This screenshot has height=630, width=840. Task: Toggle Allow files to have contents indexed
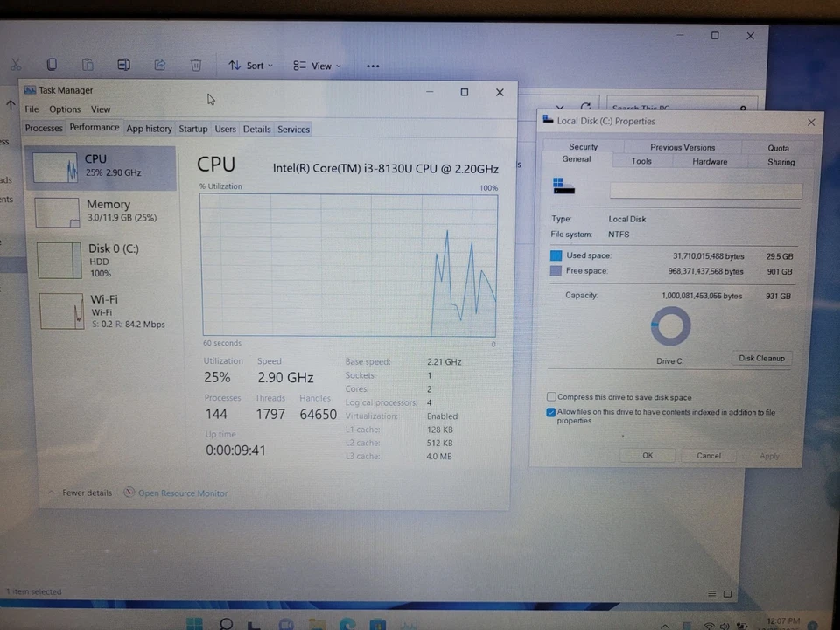pos(550,412)
